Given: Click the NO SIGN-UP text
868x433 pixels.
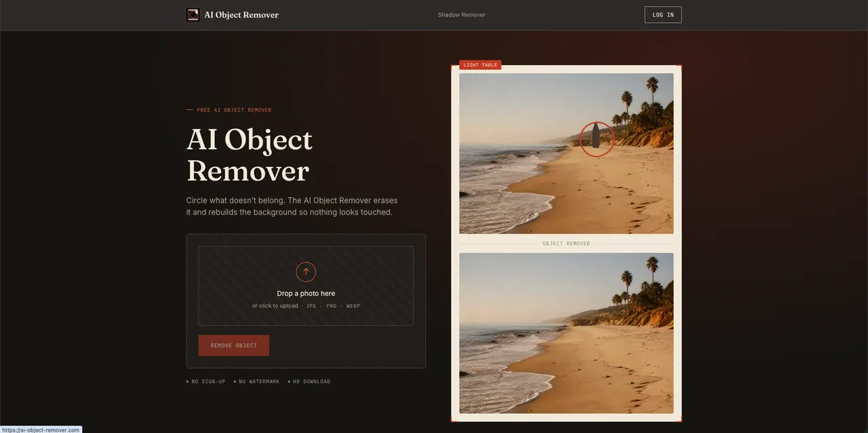Looking at the screenshot, I should tap(208, 381).
